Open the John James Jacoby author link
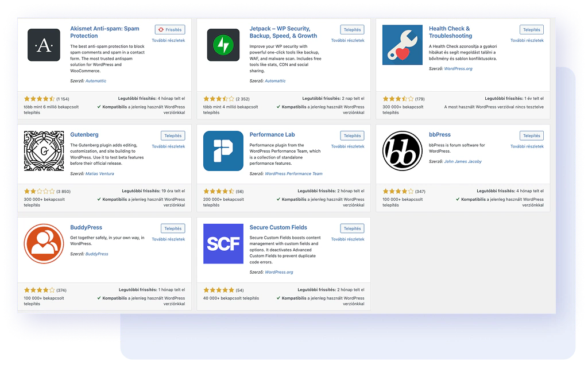The width and height of the screenshot is (588, 365). 463,161
